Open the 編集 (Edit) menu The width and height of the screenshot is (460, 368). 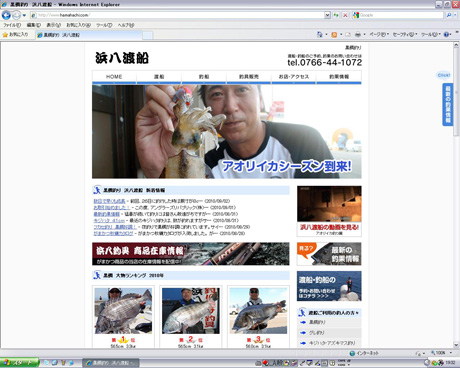click(x=33, y=25)
